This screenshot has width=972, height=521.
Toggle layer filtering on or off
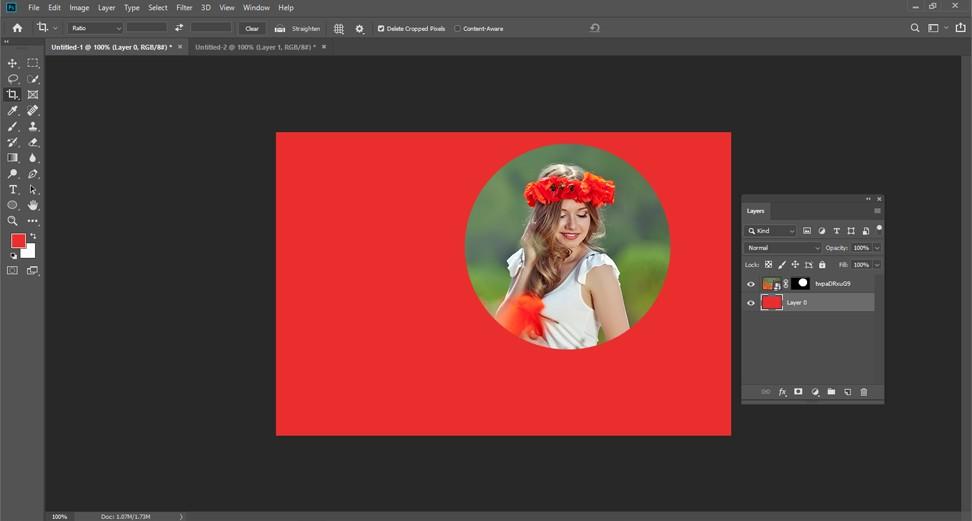pos(879,228)
